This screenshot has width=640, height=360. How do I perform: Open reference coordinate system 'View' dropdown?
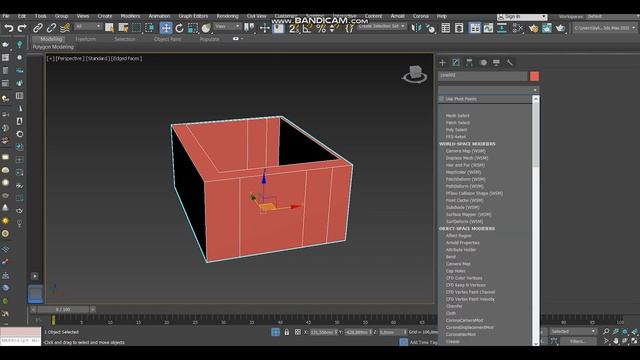227,27
